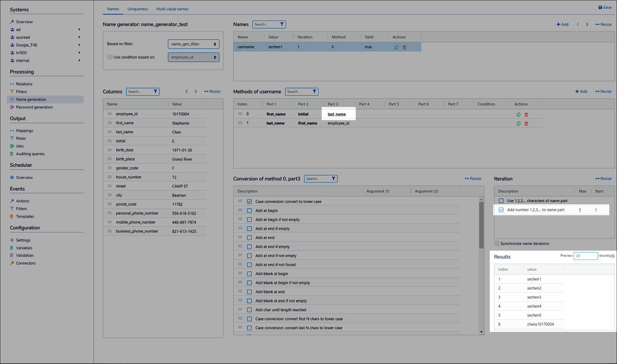The height and width of the screenshot is (364, 617).
Task: Go to previous page of Names
Action: tap(578, 24)
